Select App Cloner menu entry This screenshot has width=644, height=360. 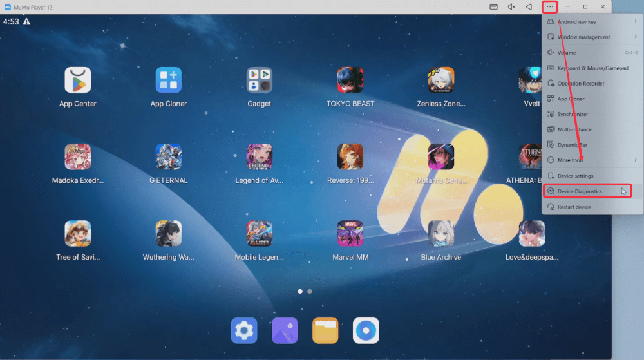592,99
